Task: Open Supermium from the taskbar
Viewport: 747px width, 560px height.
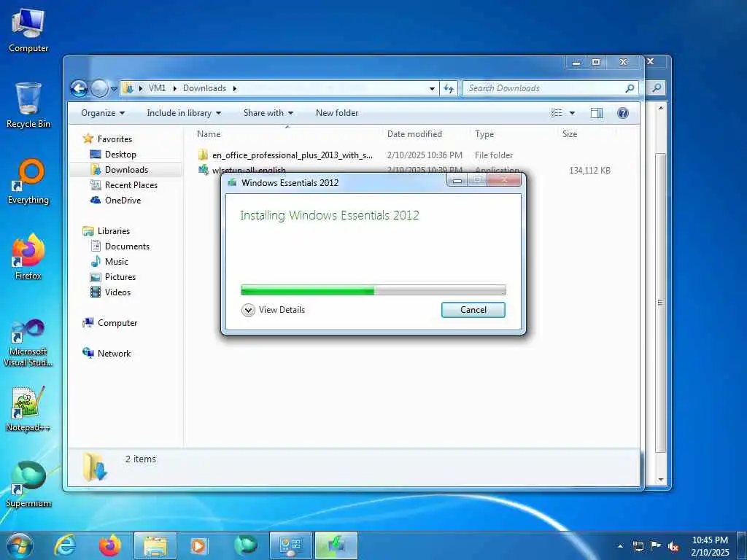Action: pyautogui.click(x=246, y=545)
